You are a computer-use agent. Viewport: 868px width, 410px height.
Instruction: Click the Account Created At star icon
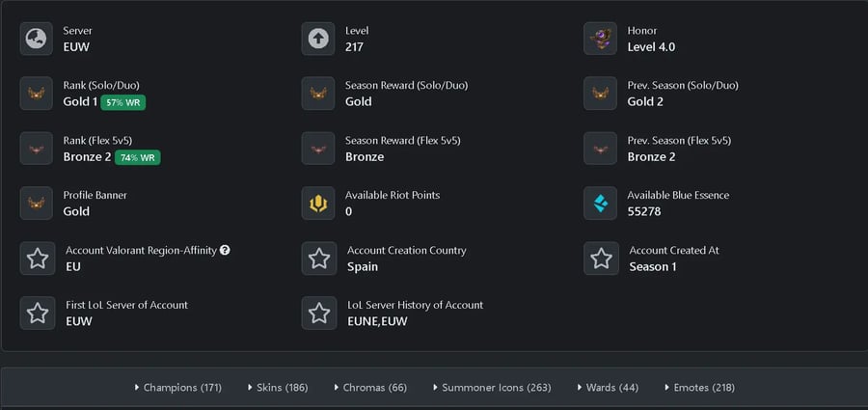click(x=600, y=259)
